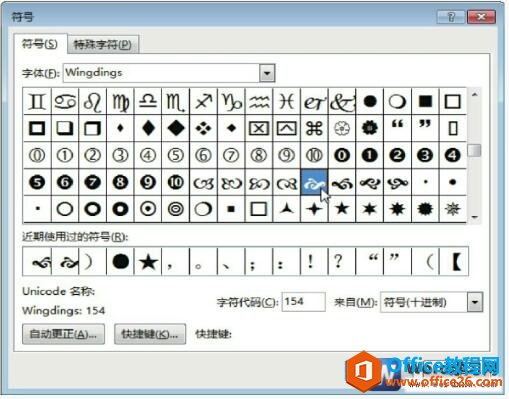Screen dimensions: 509x399
Task: Select the Scorpio zodiac symbol
Action: tap(175, 101)
